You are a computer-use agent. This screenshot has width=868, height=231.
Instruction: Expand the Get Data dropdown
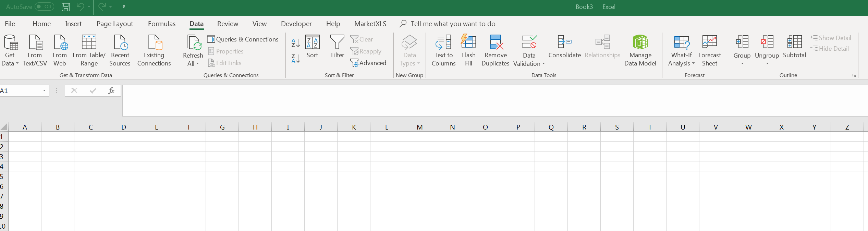click(x=17, y=63)
